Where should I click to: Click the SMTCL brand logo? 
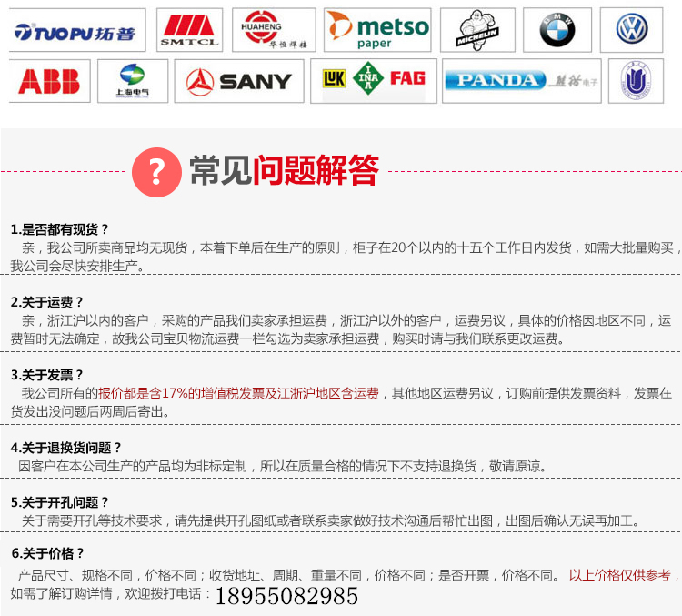[x=190, y=30]
